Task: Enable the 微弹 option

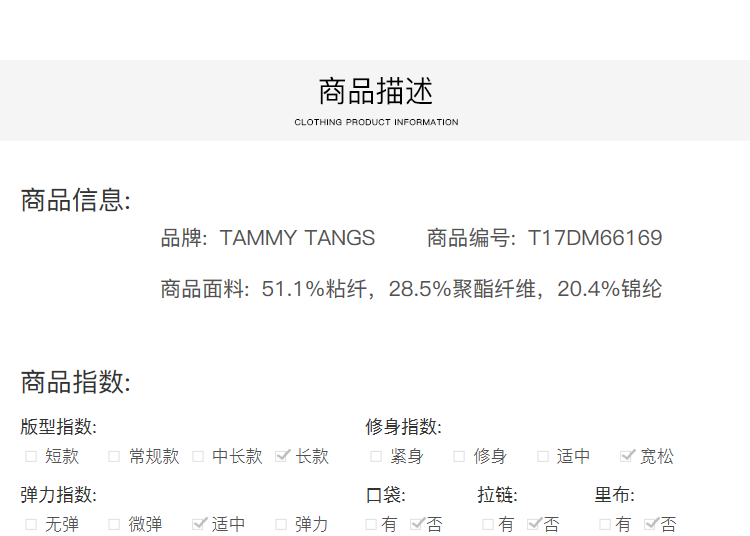Action: tap(114, 523)
